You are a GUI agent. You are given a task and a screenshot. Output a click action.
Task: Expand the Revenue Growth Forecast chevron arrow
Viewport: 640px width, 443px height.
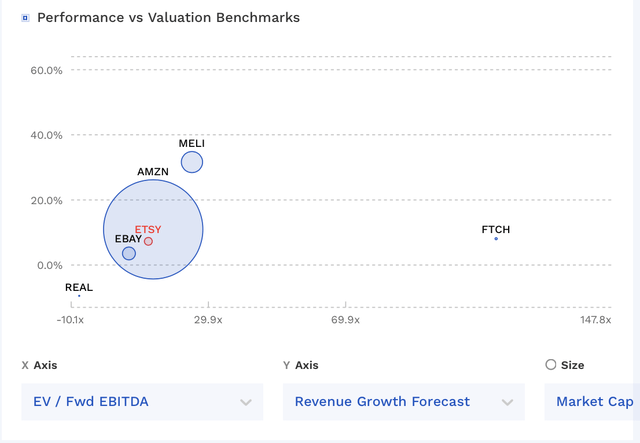click(x=507, y=402)
